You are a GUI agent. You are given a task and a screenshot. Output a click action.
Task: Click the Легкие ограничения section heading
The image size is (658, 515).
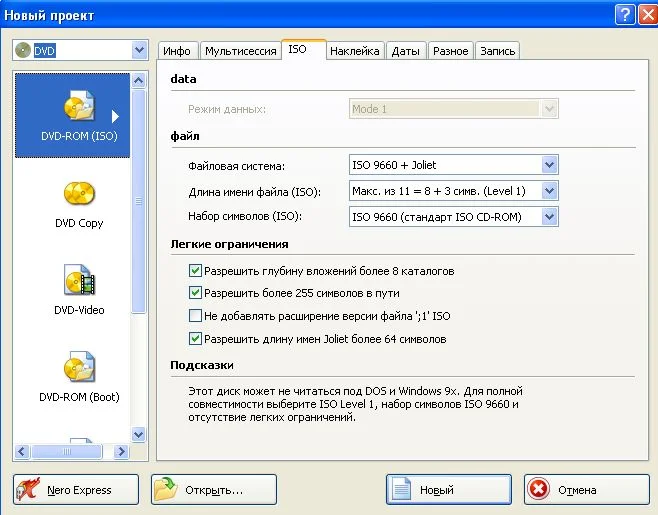click(229, 244)
